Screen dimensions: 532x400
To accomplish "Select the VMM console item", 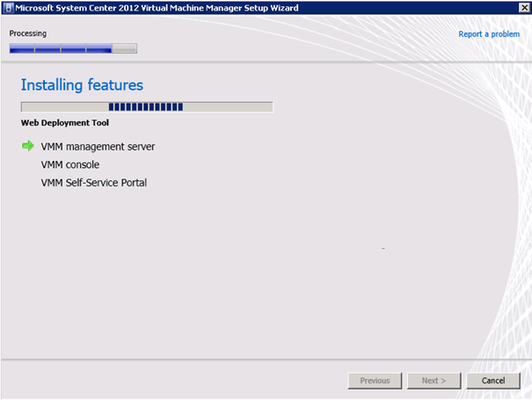I will pos(70,164).
